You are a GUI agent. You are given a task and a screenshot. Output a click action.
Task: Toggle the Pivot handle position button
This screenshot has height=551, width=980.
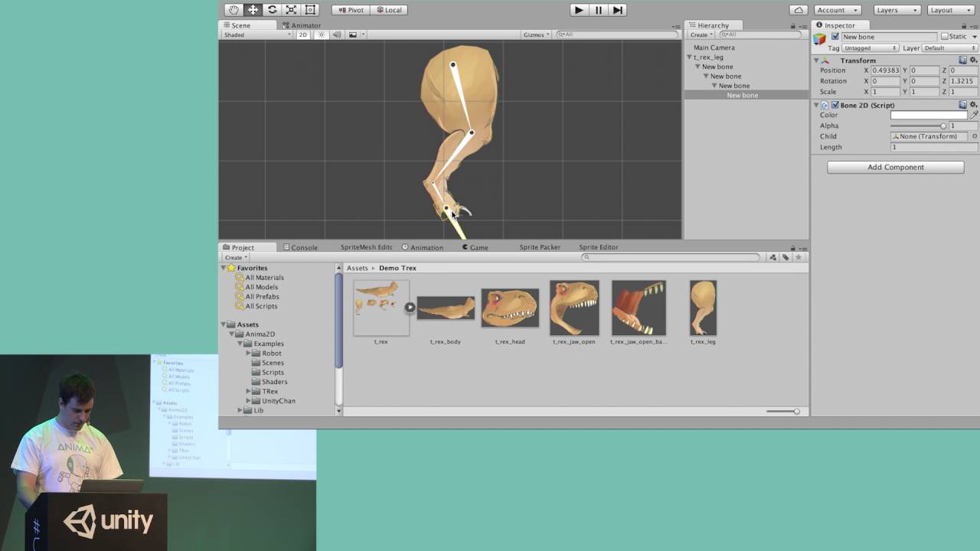tap(351, 10)
